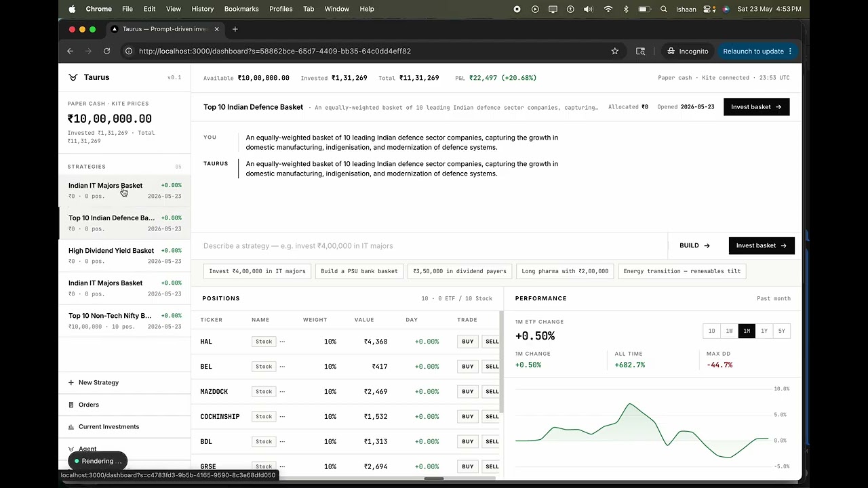Open new browser tab with plus icon
This screenshot has width=868, height=488.
point(235,29)
